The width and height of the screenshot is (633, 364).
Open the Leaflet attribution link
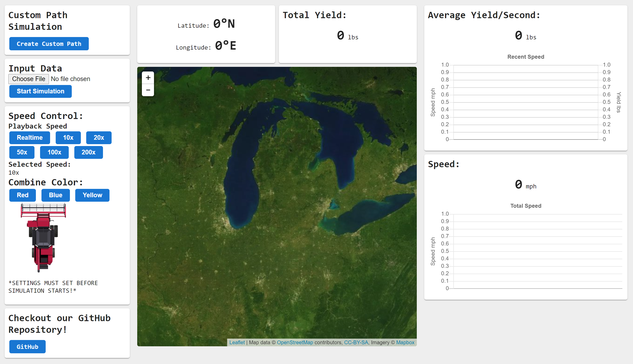click(237, 343)
